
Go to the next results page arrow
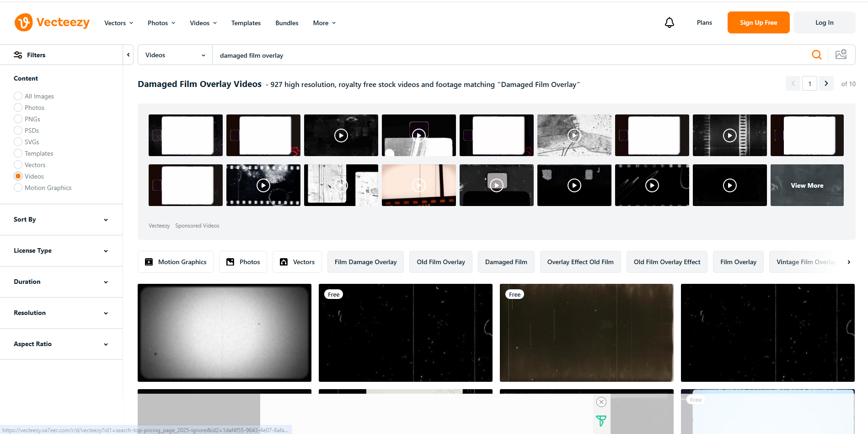(826, 83)
